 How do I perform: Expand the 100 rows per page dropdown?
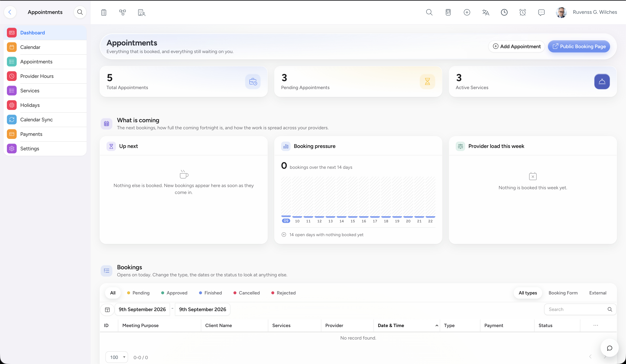click(x=117, y=357)
